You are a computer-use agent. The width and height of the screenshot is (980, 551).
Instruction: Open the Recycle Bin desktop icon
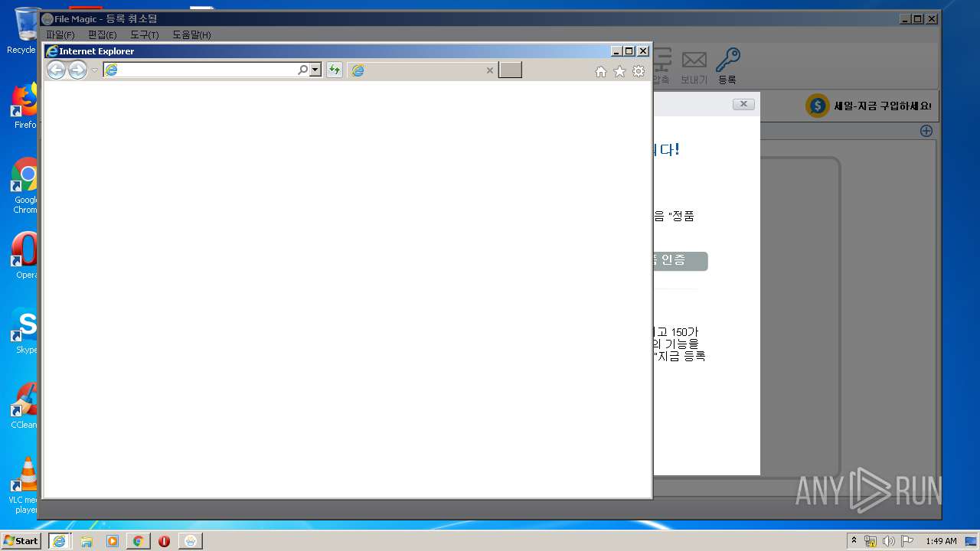(26, 31)
